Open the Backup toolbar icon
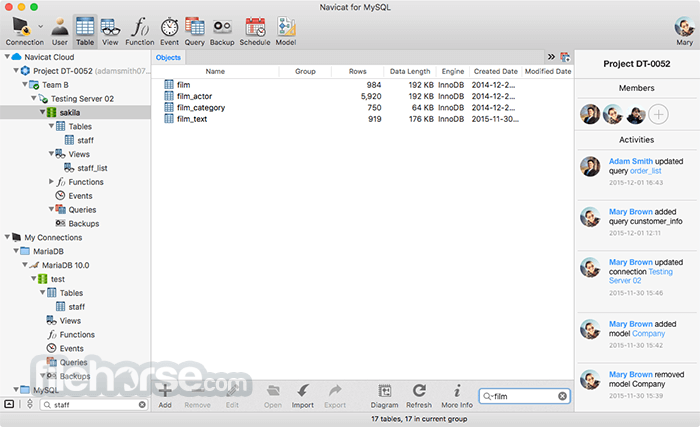 (222, 30)
